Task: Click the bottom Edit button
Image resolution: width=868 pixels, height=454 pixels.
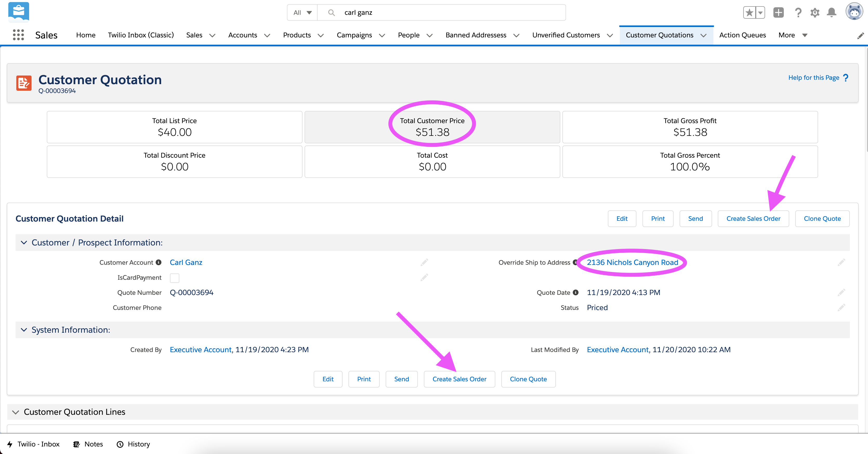Action: [328, 379]
